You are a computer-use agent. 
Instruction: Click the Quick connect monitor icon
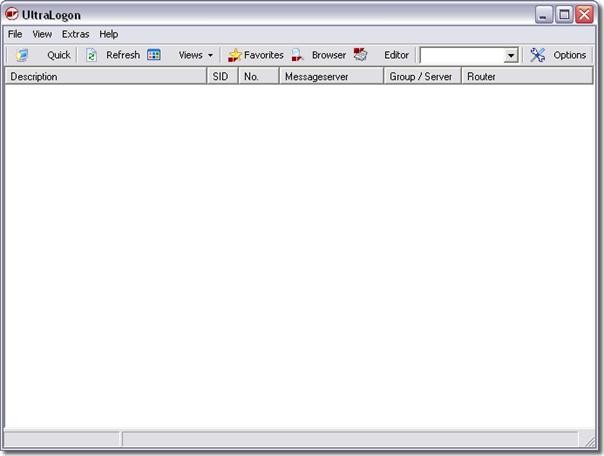click(22, 55)
